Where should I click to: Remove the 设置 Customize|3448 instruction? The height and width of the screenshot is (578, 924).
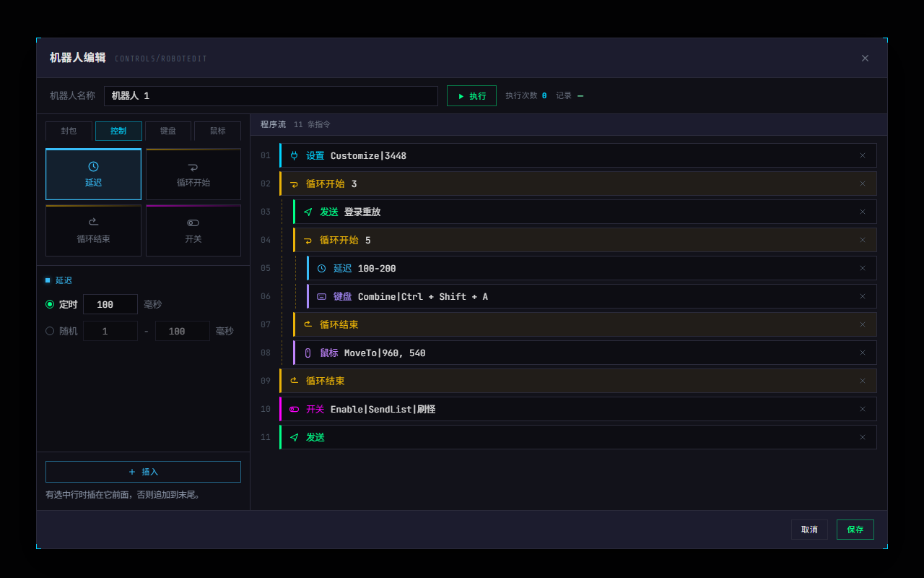(862, 155)
